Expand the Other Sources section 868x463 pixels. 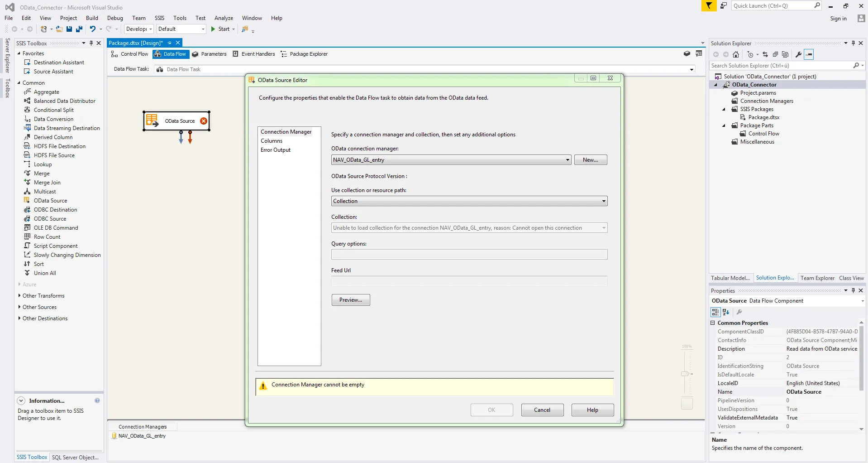pos(19,307)
